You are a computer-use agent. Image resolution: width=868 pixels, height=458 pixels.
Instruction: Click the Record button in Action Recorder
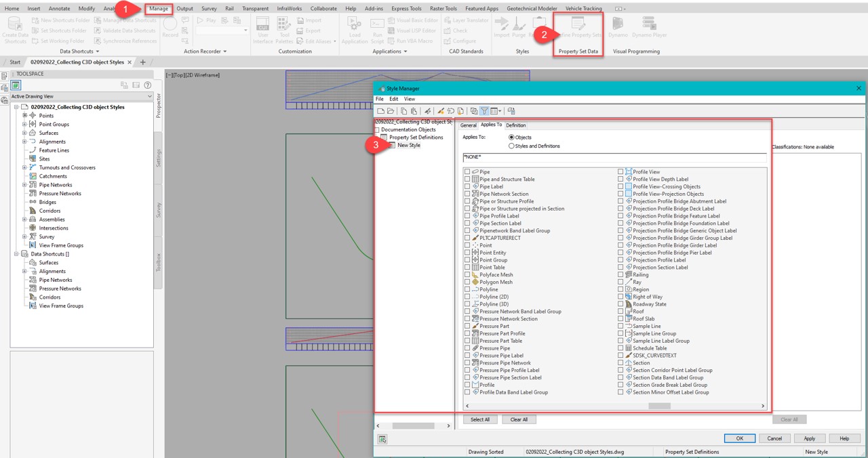click(x=170, y=27)
